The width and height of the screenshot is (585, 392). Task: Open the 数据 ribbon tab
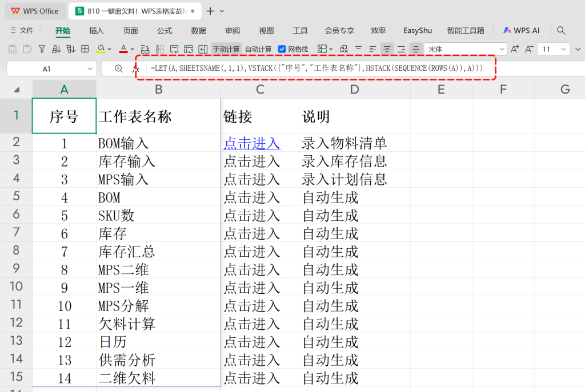click(x=198, y=31)
